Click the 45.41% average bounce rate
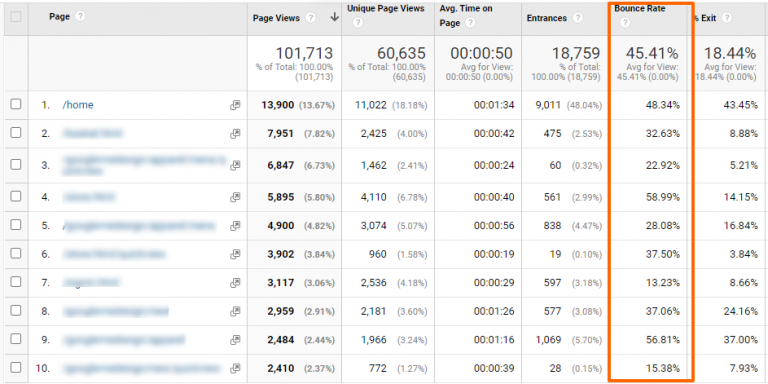Viewport: 768px width, 384px height. click(652, 53)
